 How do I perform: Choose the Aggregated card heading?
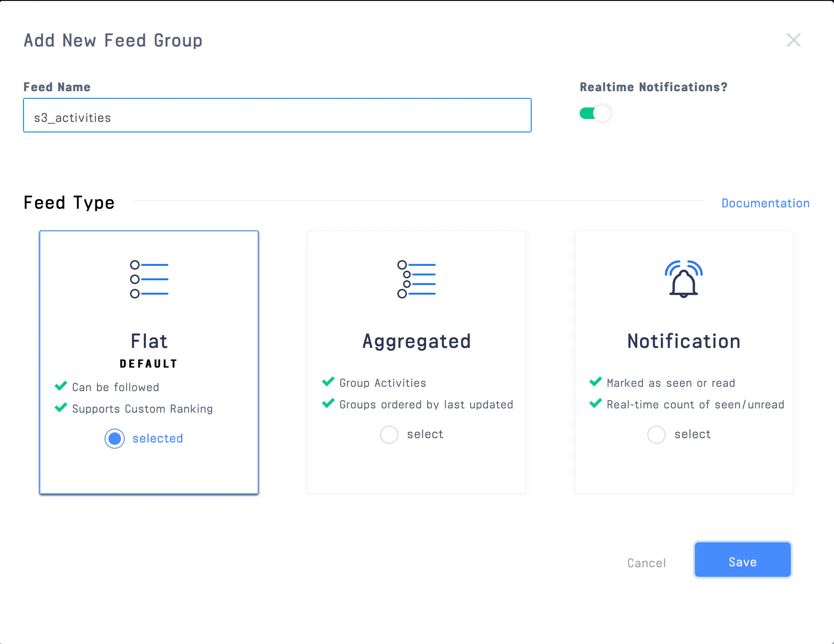(x=417, y=342)
